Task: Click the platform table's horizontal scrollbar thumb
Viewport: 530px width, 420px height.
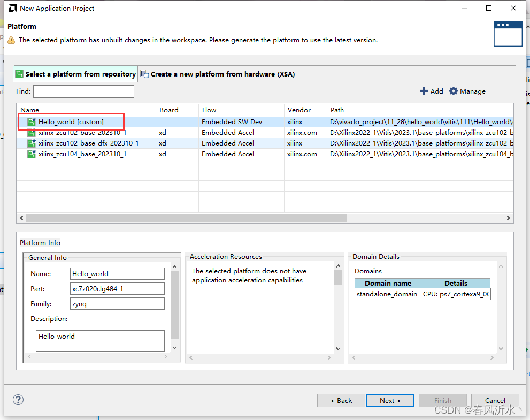Action: tap(187, 218)
